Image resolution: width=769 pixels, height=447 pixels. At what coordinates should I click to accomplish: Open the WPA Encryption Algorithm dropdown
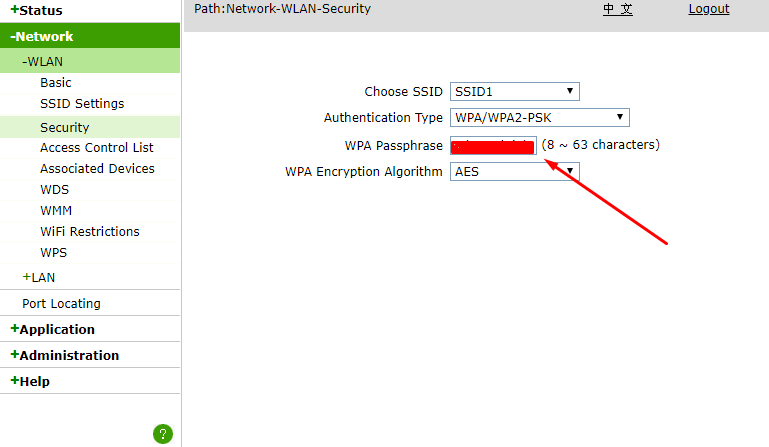pos(514,172)
